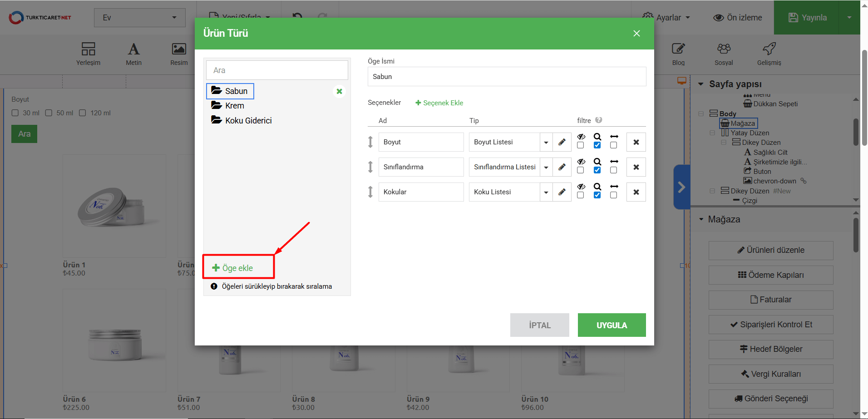Enable the hidden checkbox for Sınıflandırma row
This screenshot has width=868, height=419.
tap(580, 170)
